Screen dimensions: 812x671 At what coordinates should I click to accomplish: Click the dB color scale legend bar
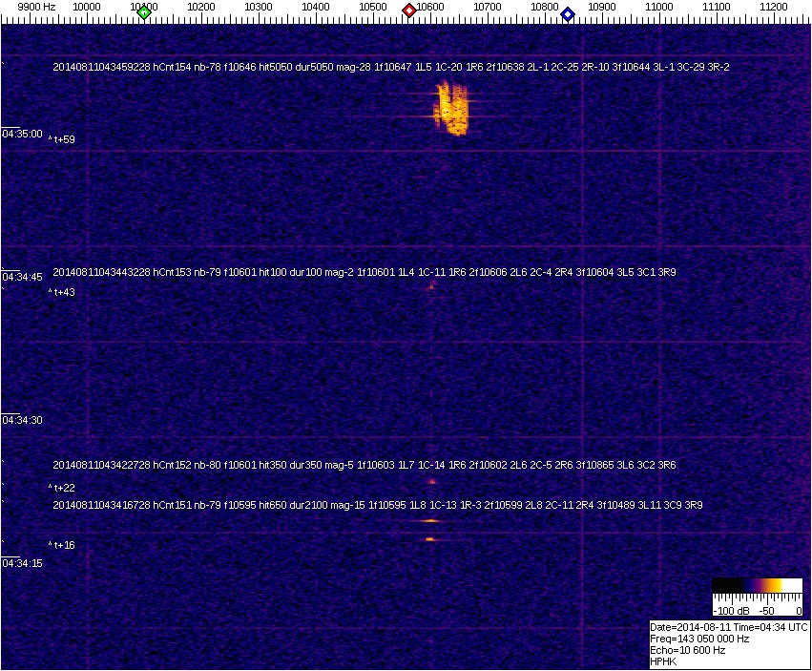pyautogui.click(x=757, y=586)
